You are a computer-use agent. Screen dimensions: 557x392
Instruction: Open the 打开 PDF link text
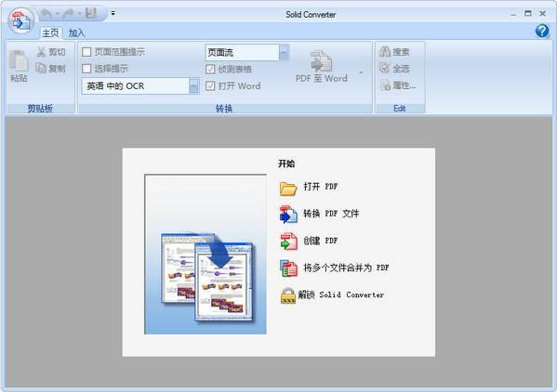[x=321, y=187]
